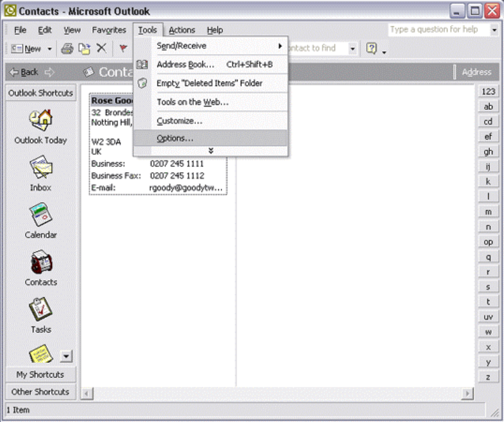Click the Help question mark toolbar icon
504x422 pixels.
click(x=372, y=48)
